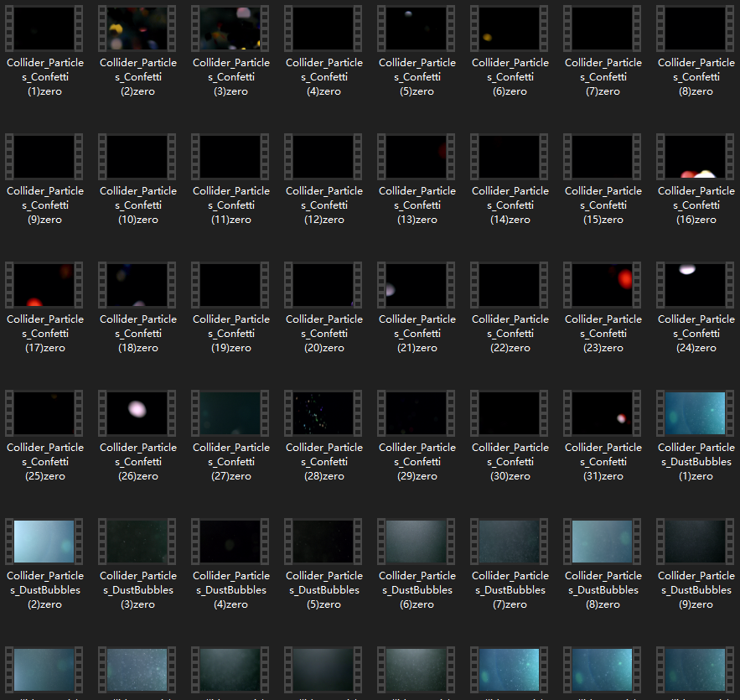The image size is (740, 700).
Task: Choose the Confetti (6)zero video thumbnail
Action: [x=510, y=29]
